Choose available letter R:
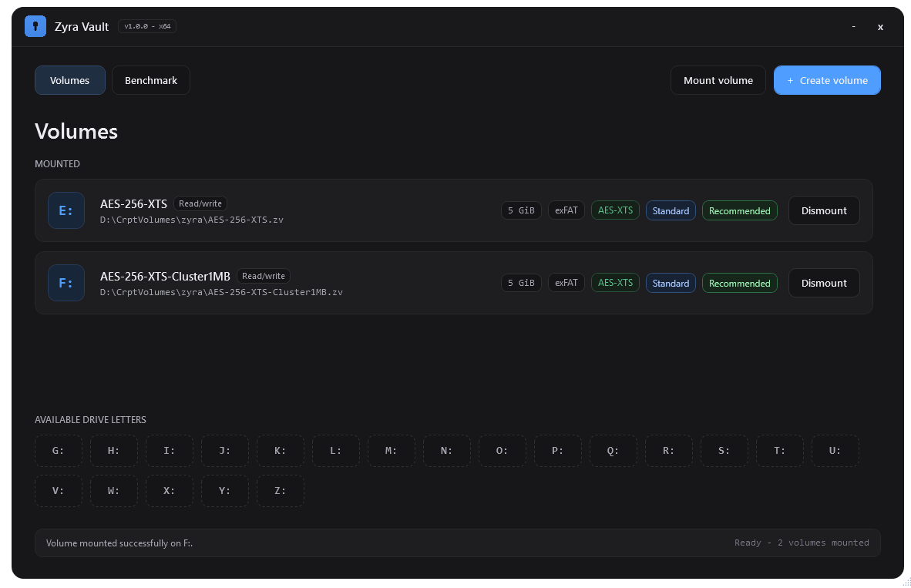The width and height of the screenshot is (911, 588). [x=669, y=451]
